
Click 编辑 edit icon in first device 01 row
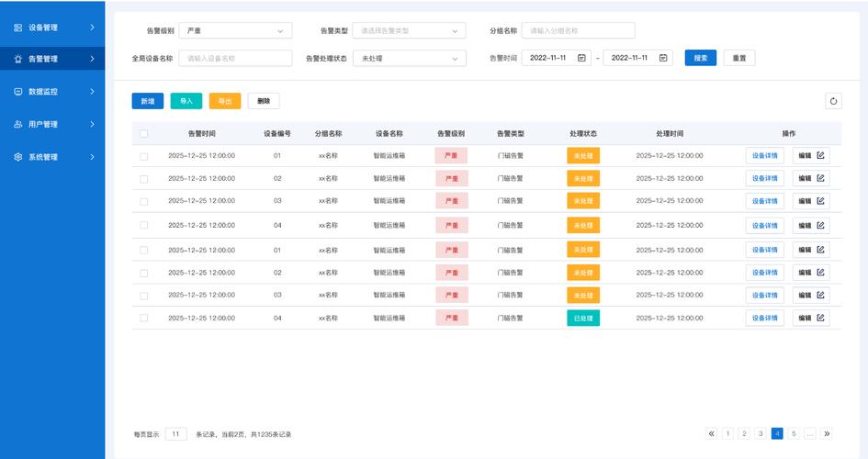point(820,155)
